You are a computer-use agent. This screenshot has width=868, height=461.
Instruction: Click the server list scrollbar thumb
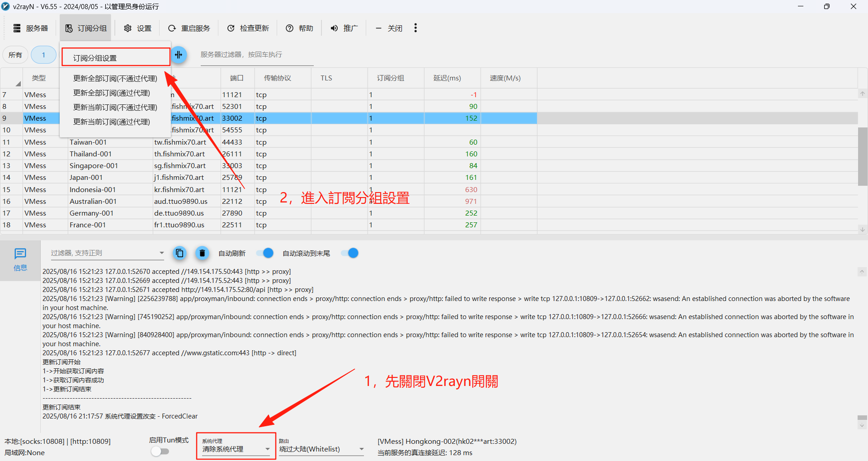point(863,156)
